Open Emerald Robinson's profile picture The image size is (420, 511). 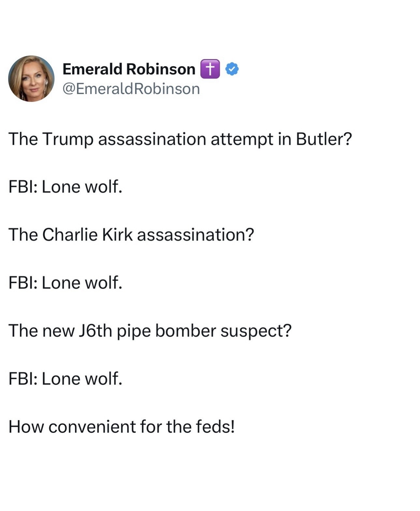pos(31,79)
